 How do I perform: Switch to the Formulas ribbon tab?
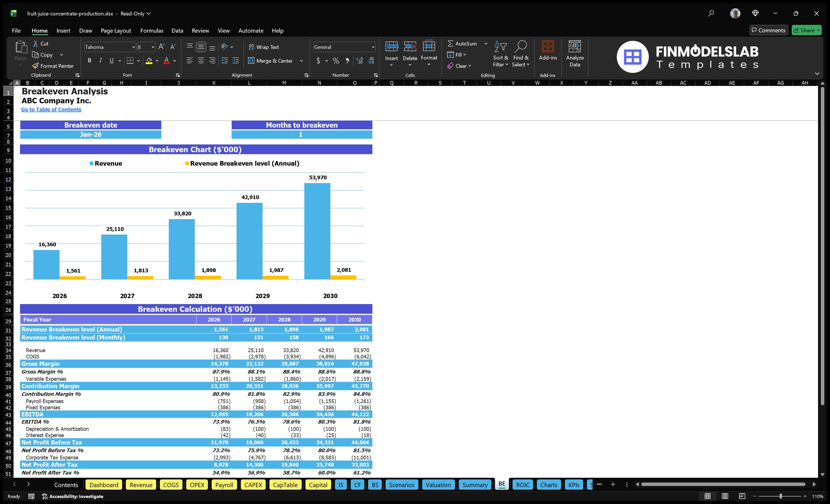click(x=152, y=30)
